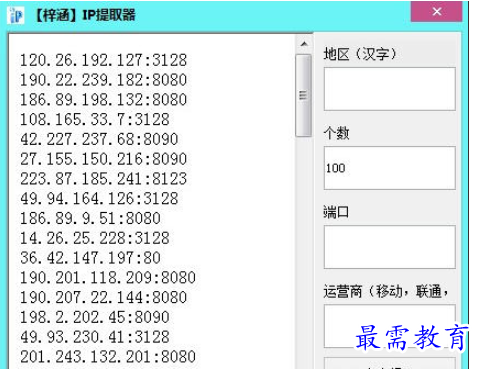
Task: Click the 地区（汉字） input field
Action: click(x=389, y=89)
